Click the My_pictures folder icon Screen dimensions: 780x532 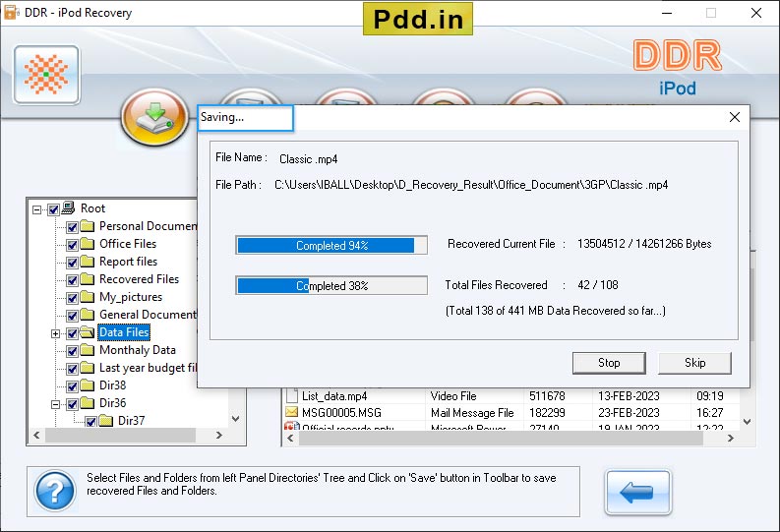pos(88,297)
